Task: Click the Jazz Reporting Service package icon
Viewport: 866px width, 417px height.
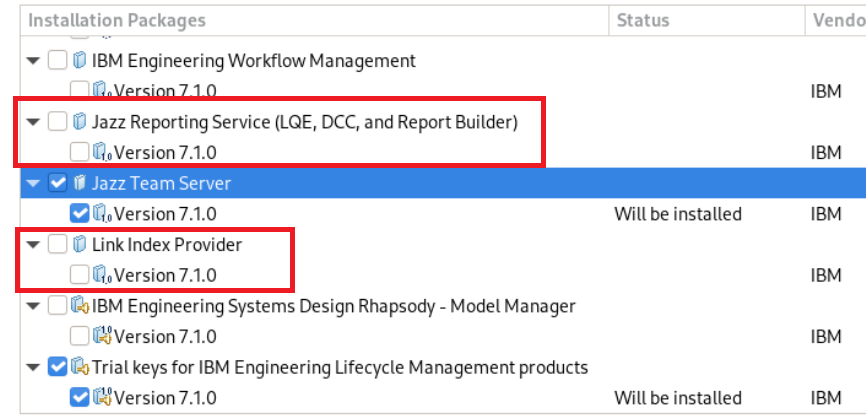Action: click(80, 122)
